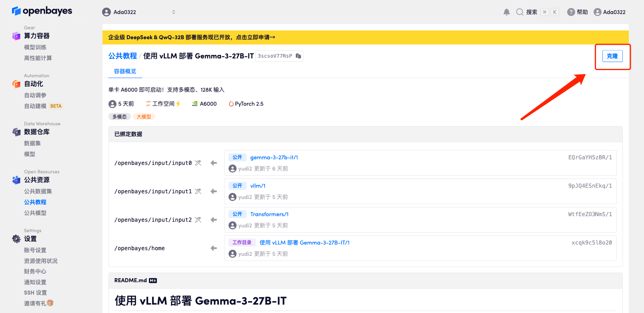Open 邀请有礼 in the sidebar
644x313 pixels.
tap(39, 303)
